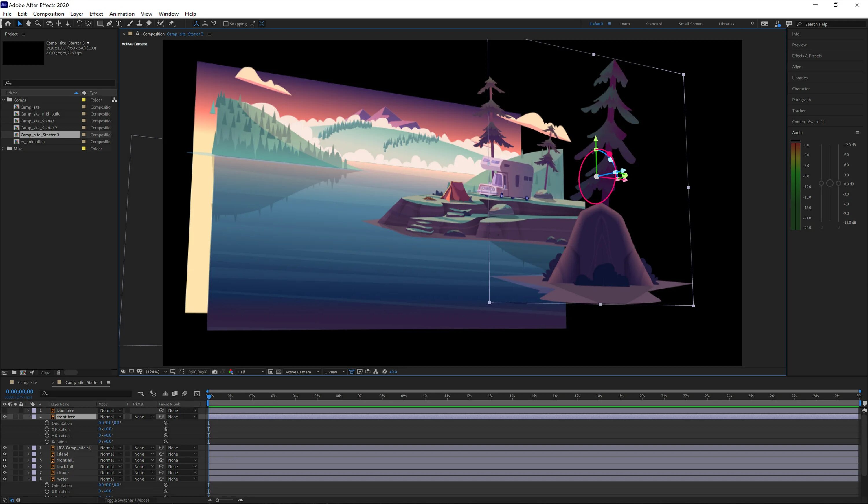Select the Zoom magnifier tool

coord(38,23)
